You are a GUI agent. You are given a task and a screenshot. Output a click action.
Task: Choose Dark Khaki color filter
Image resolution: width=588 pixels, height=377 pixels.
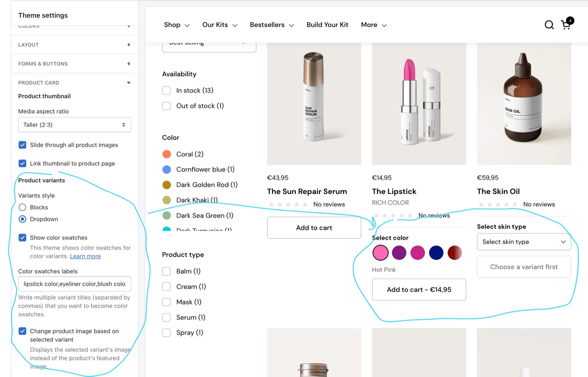pyautogui.click(x=166, y=200)
